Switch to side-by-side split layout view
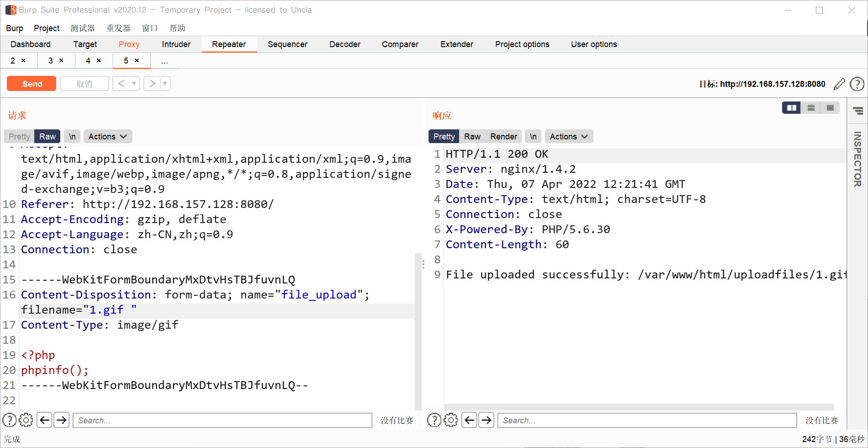 [x=791, y=108]
